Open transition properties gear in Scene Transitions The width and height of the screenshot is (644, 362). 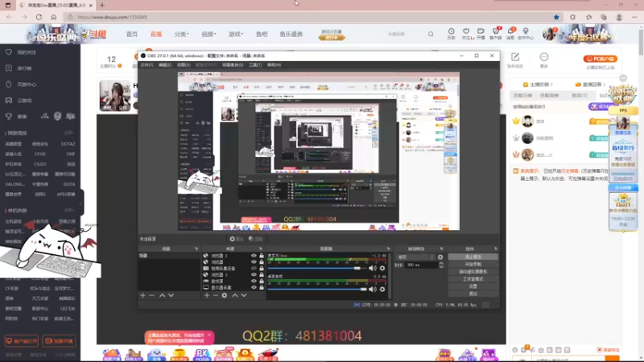440,257
